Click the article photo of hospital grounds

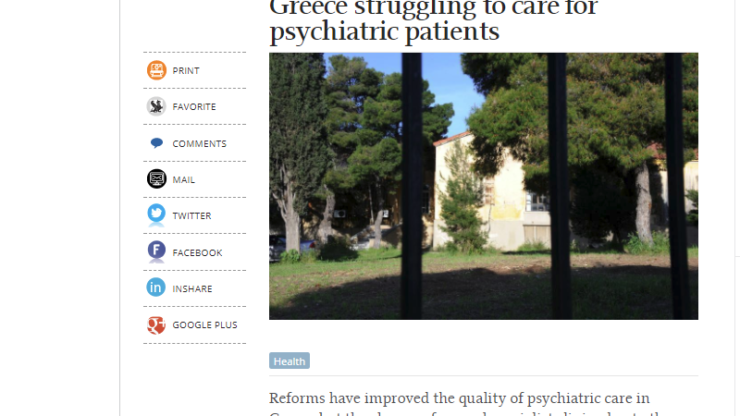483,186
